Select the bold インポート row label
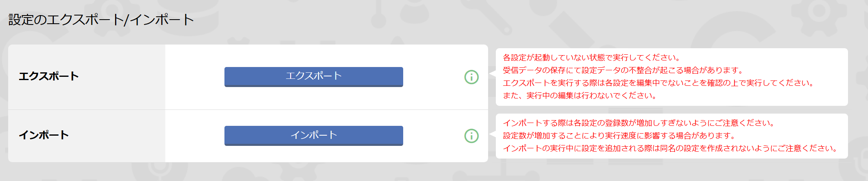The height and width of the screenshot is (181, 868). click(44, 135)
